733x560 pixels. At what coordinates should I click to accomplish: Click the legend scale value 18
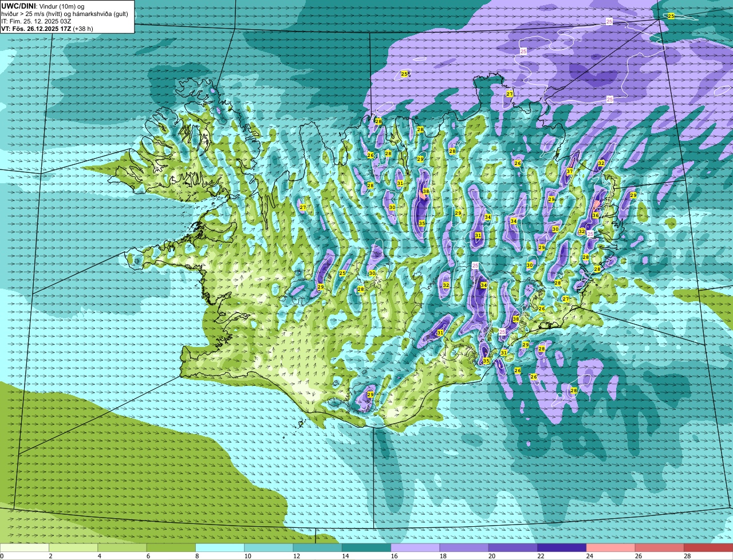tap(443, 556)
